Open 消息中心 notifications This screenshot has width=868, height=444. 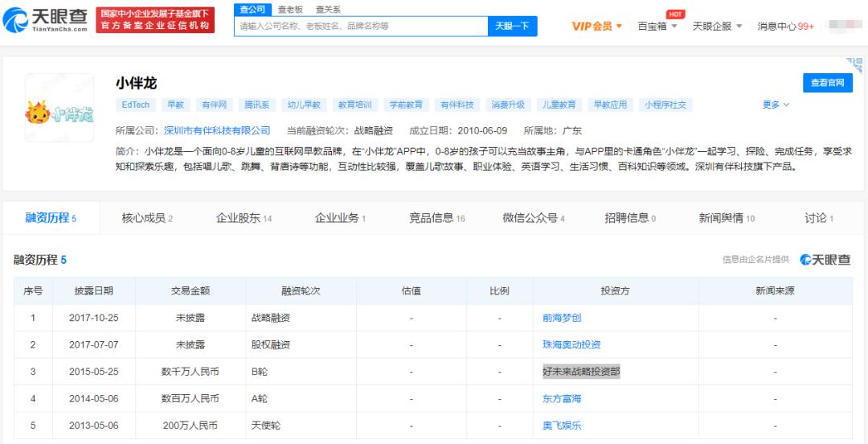(785, 26)
